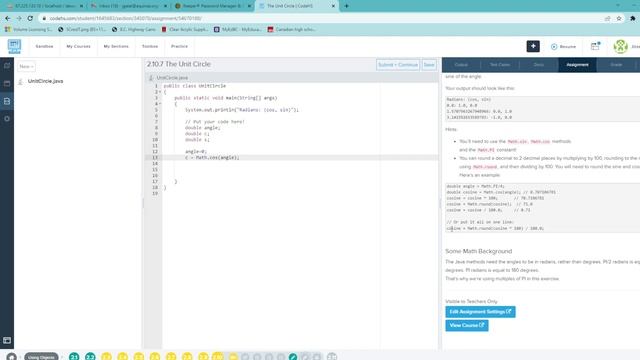Open the Canadian high school bookmark
Viewport: 640px width, 360px height.
point(291,29)
